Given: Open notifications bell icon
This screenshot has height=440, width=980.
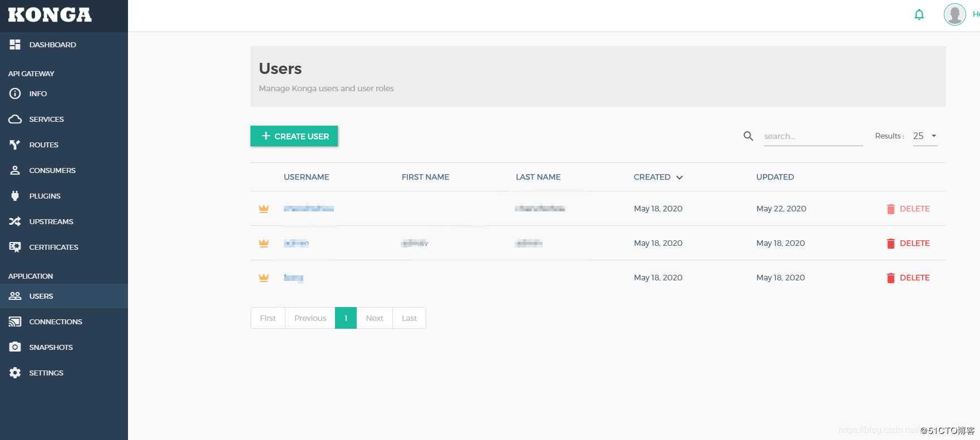Looking at the screenshot, I should tap(919, 14).
